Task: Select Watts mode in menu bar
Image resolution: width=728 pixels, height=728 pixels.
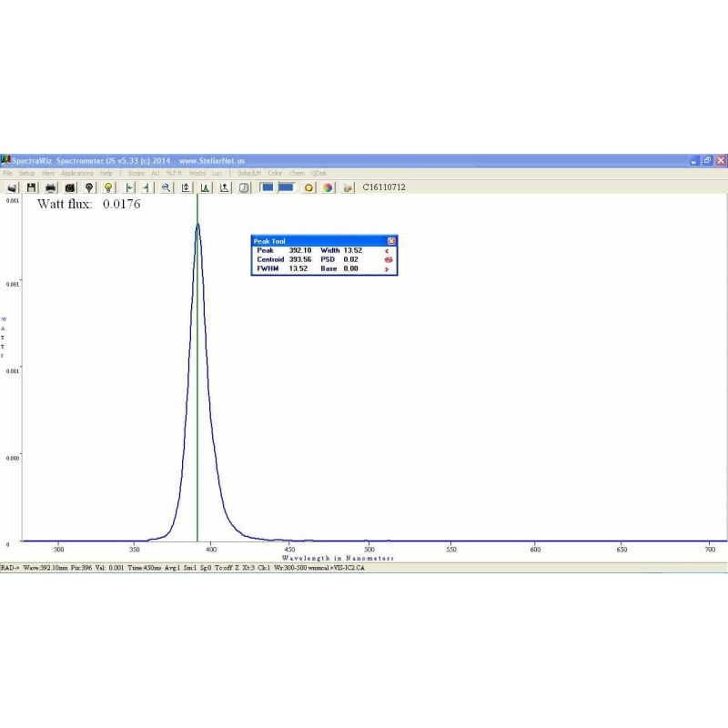Action: (197, 173)
